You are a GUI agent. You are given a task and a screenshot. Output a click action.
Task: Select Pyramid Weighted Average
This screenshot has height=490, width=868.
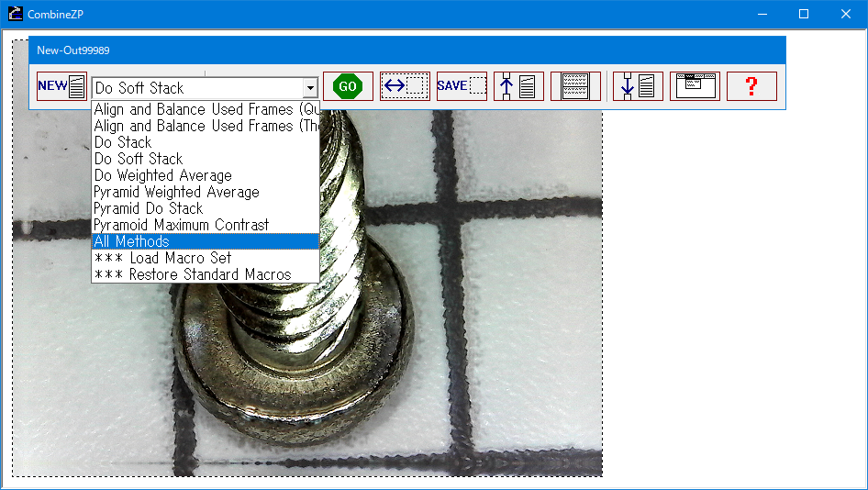(x=206, y=192)
